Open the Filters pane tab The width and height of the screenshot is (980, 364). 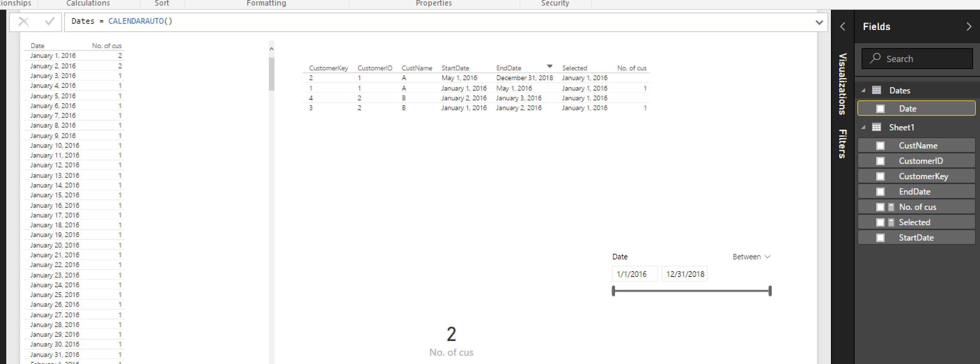843,144
